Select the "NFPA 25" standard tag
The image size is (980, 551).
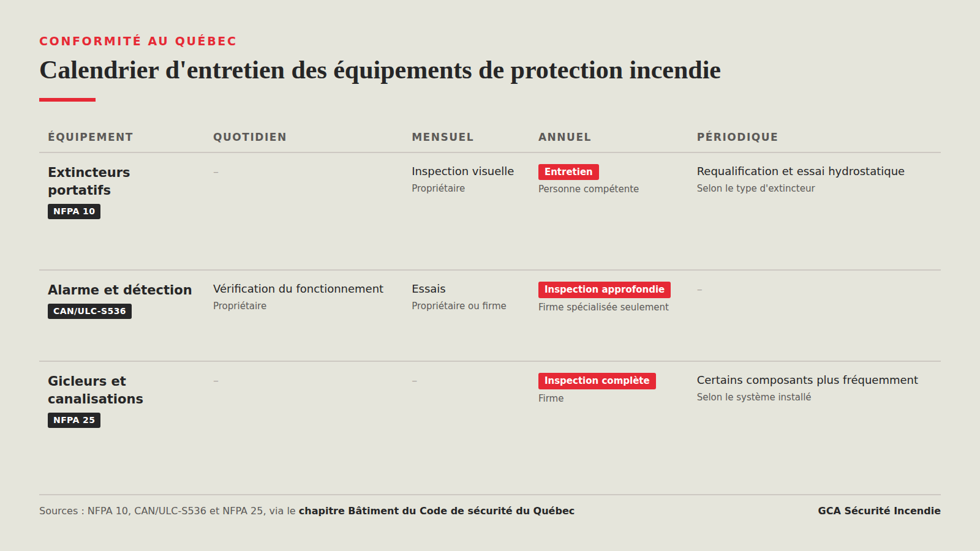[x=74, y=420]
